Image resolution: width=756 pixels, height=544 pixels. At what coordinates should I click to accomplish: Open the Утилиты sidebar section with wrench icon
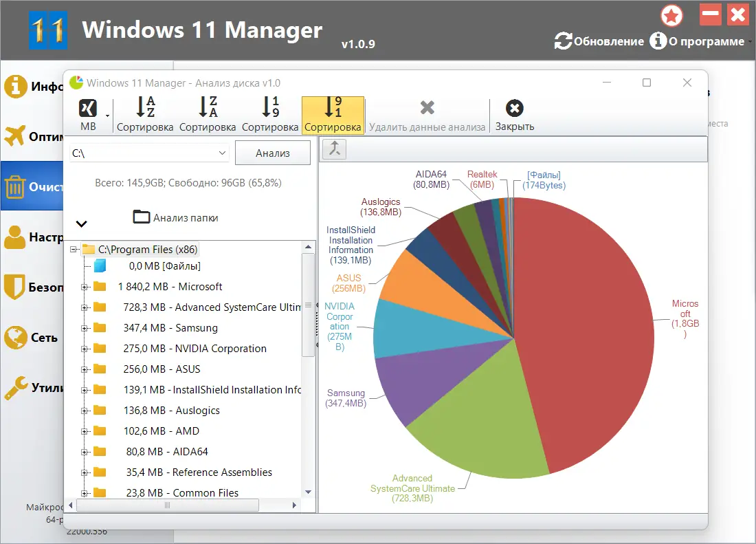pos(32,387)
